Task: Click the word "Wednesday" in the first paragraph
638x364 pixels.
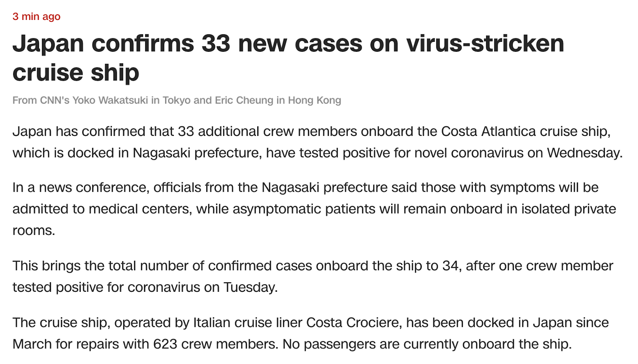Action: [583, 153]
